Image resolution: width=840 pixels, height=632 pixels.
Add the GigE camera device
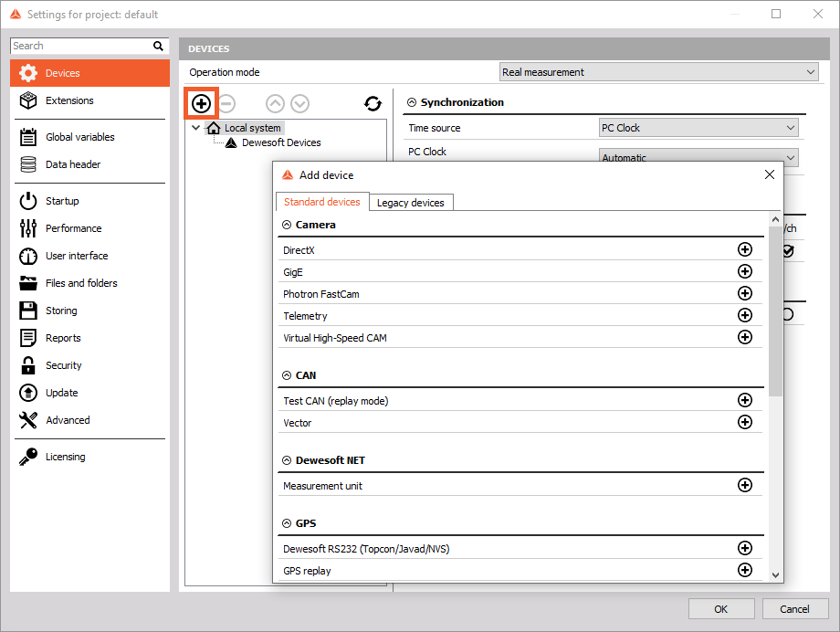745,271
